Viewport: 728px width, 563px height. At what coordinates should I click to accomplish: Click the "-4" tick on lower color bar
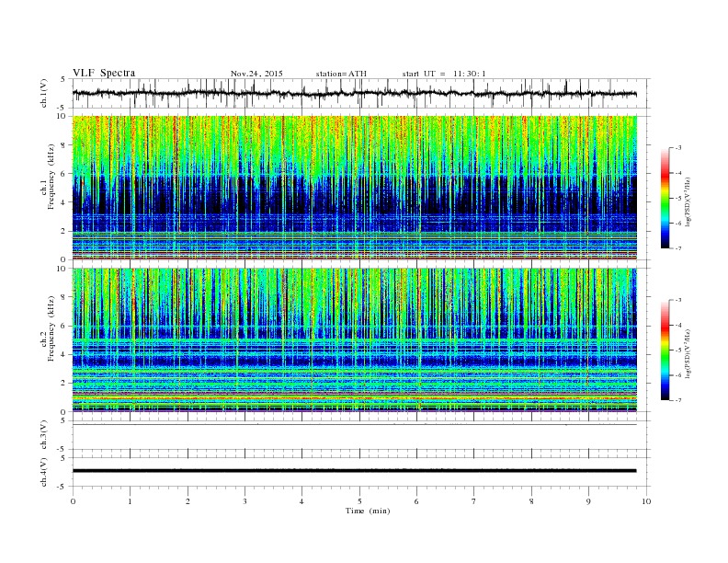(x=677, y=325)
